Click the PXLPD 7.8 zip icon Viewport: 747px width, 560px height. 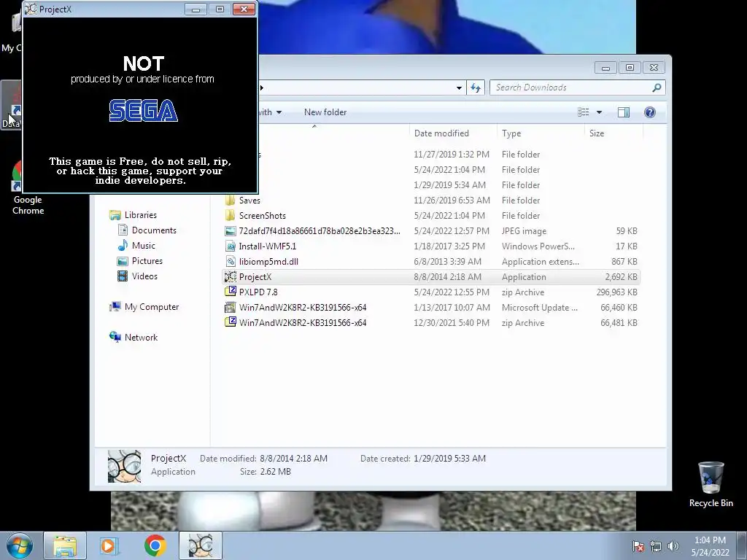(x=231, y=291)
